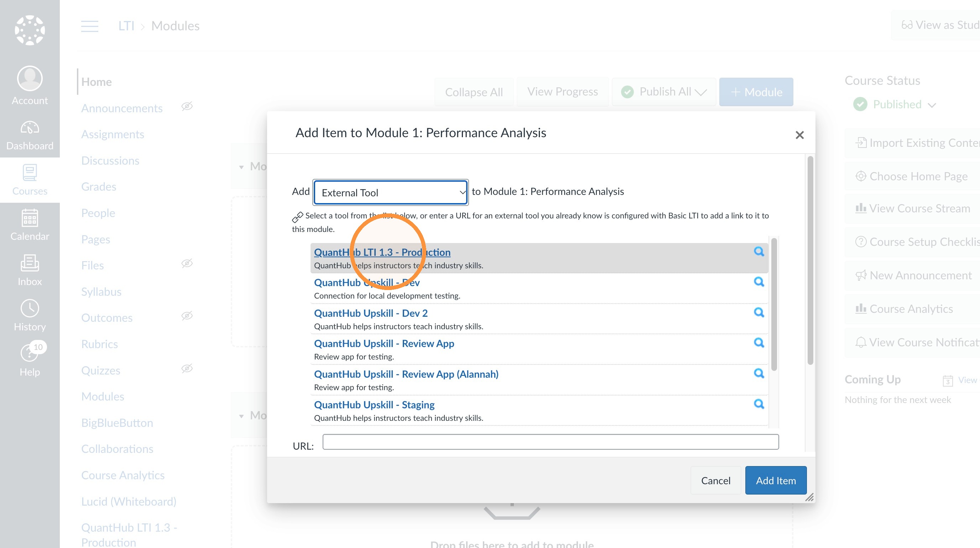
Task: Click the Collapse All button
Action: coord(474,92)
